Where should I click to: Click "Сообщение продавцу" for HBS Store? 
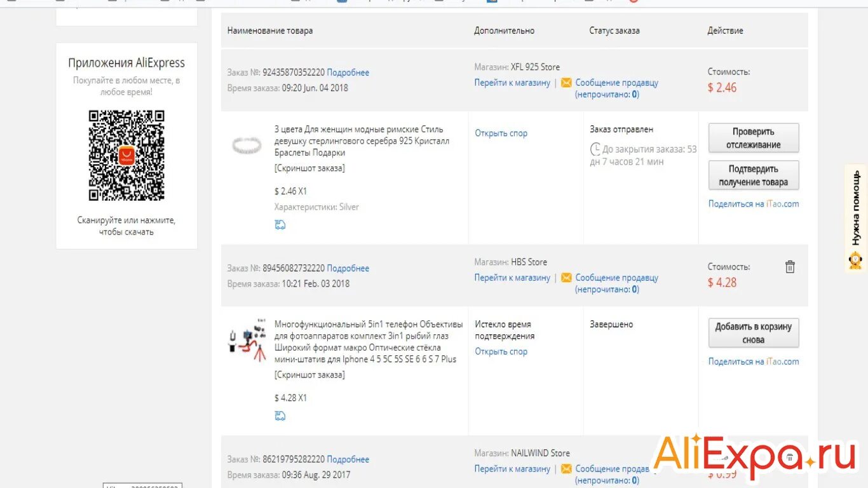(x=616, y=278)
